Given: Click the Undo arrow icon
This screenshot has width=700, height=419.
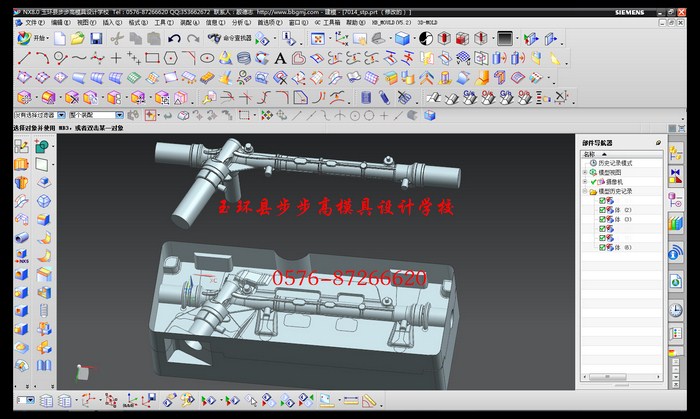Looking at the screenshot, I should coord(175,38).
